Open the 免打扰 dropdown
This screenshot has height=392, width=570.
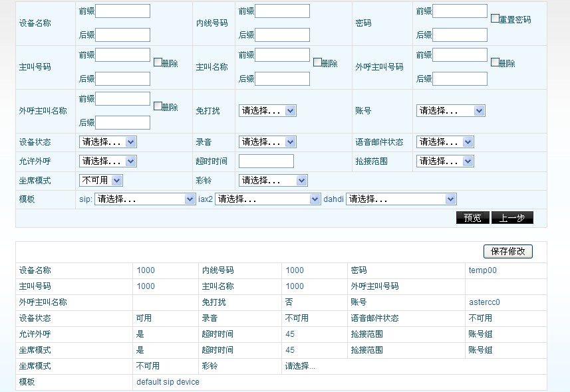click(267, 111)
